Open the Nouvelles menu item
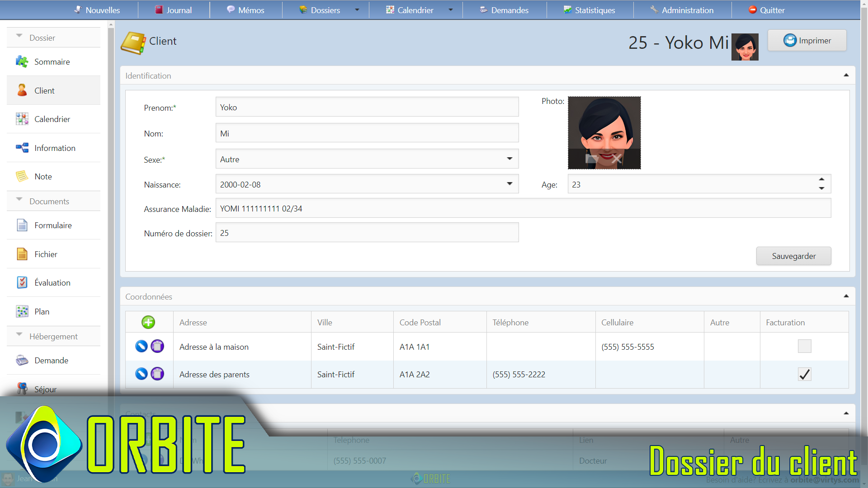 coord(97,10)
